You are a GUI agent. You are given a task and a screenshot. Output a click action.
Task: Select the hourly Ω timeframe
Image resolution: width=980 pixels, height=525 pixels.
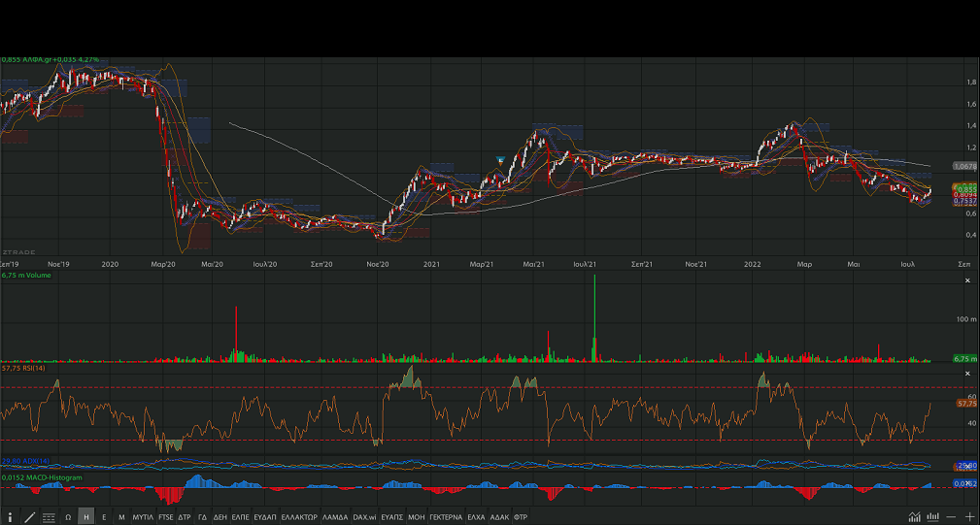pos(68,517)
